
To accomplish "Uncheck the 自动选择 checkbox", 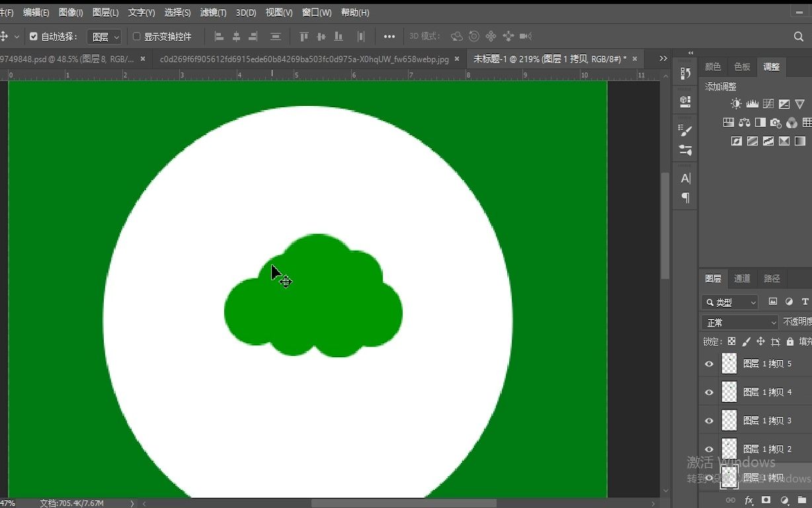I will click(34, 37).
